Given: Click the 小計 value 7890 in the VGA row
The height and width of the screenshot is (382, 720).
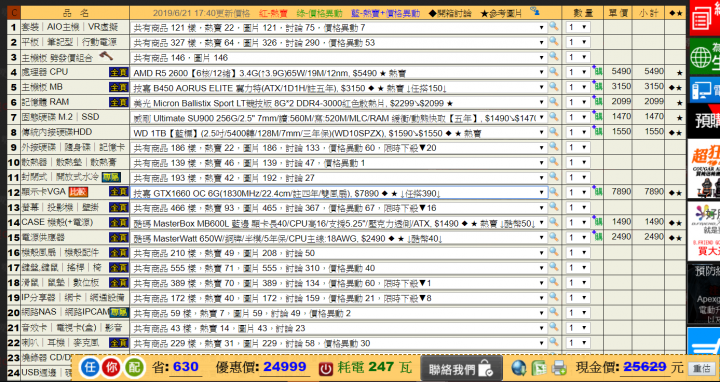Looking at the screenshot, I should coord(654,191).
